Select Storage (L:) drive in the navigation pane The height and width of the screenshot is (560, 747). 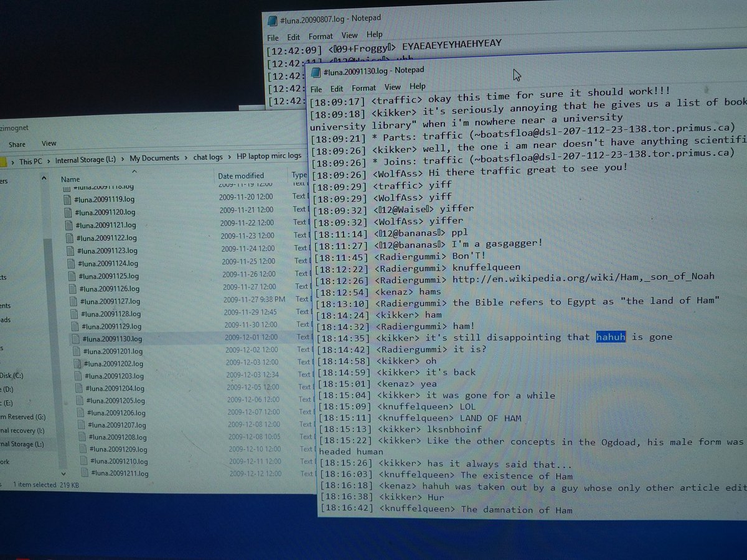pos(22,444)
